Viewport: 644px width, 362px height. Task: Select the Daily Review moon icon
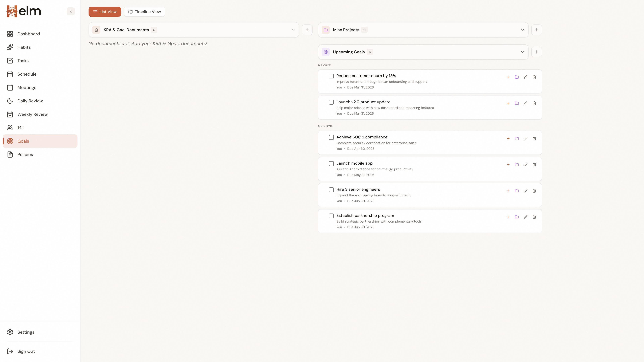tap(10, 101)
